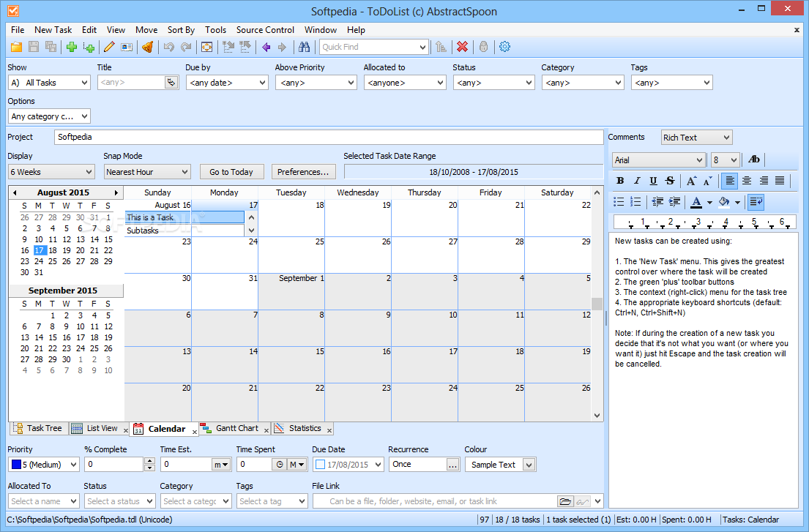Open the Due by any date dropdown
Viewport: 809px width, 532px height.
coord(227,83)
